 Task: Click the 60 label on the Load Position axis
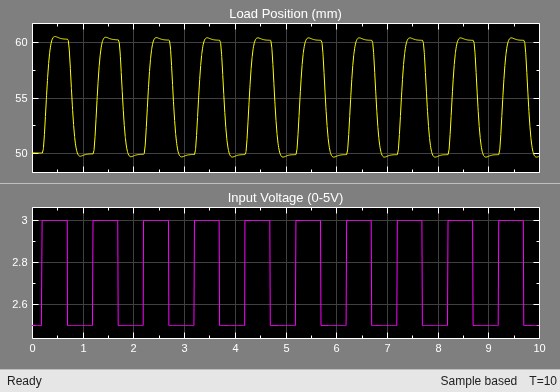point(21,42)
